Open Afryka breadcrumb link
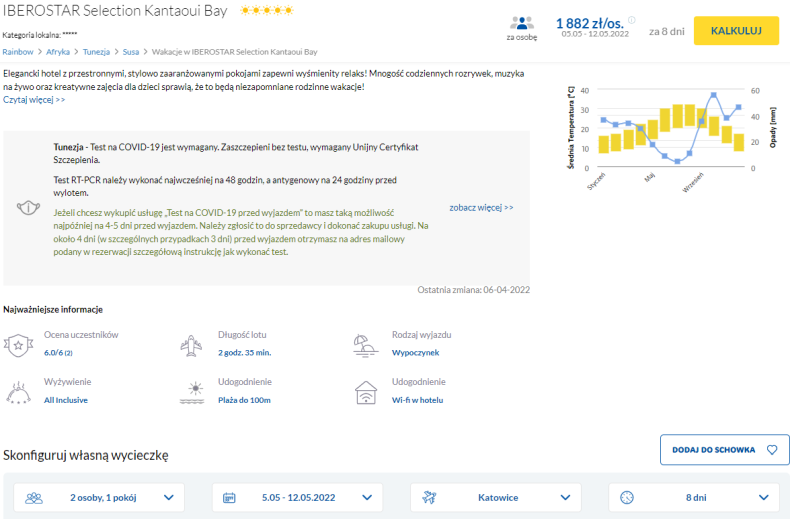 coord(58,52)
